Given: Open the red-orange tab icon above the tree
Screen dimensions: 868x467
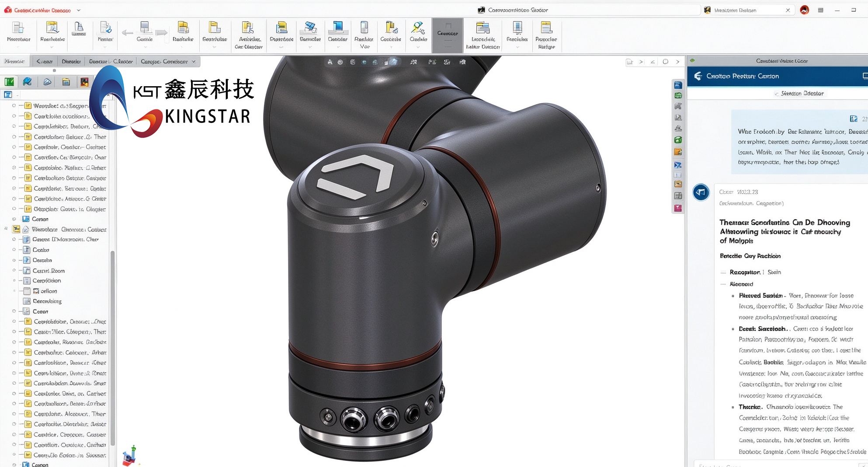Looking at the screenshot, I should click(84, 82).
